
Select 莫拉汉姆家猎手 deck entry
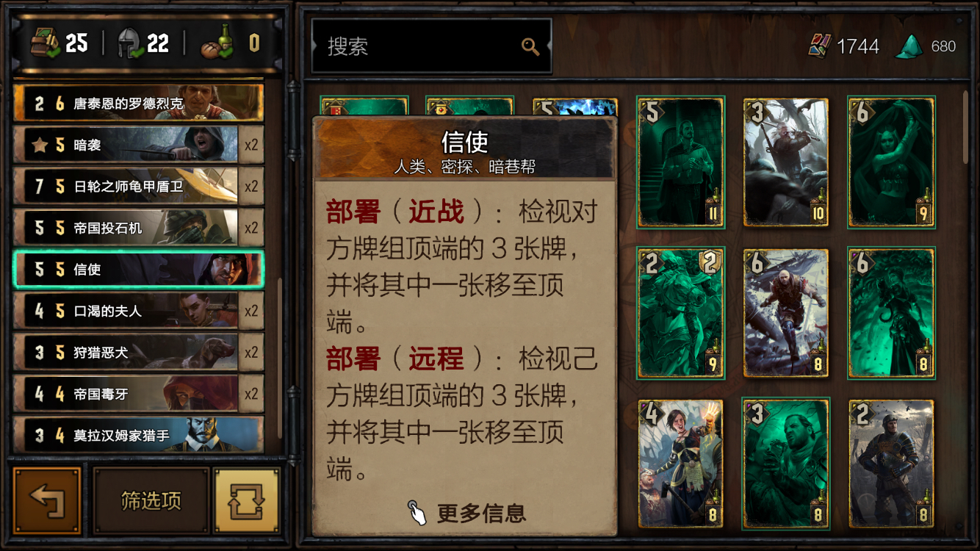(x=138, y=435)
